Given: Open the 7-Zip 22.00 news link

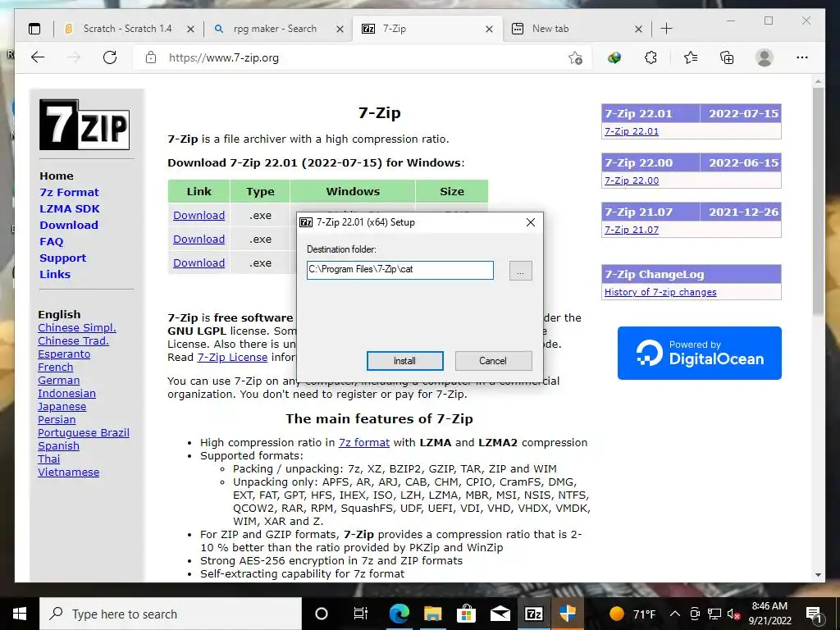Looking at the screenshot, I should pos(632,180).
